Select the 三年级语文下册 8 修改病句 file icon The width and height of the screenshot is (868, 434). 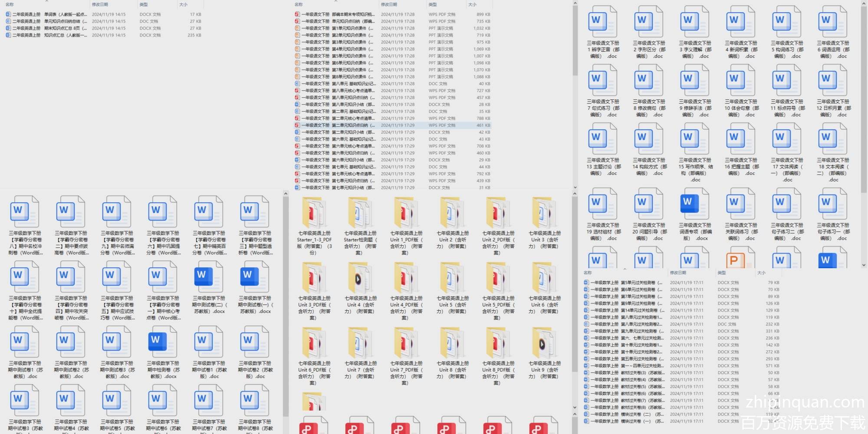(648, 80)
